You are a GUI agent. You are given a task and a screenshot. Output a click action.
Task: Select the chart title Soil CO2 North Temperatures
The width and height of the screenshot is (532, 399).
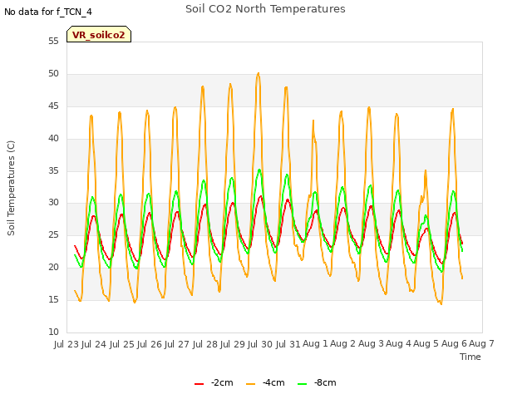click(265, 9)
